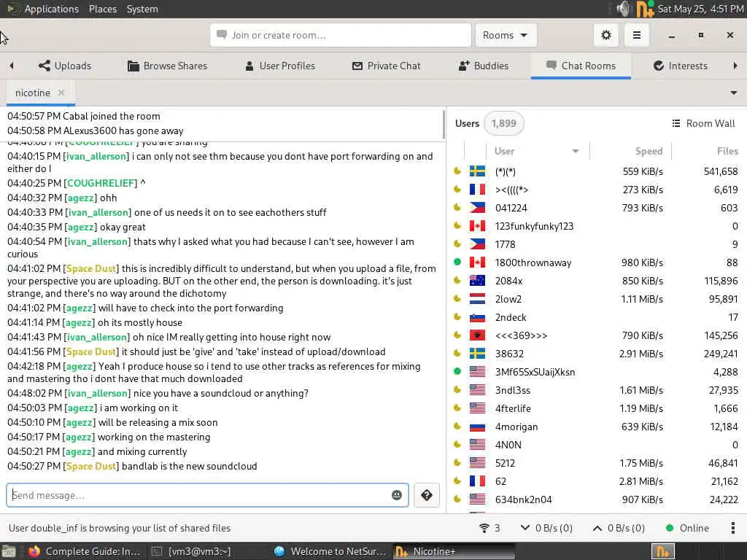The height and width of the screenshot is (560, 747).
Task: Open the status bar three-dot menu
Action: (x=732, y=528)
